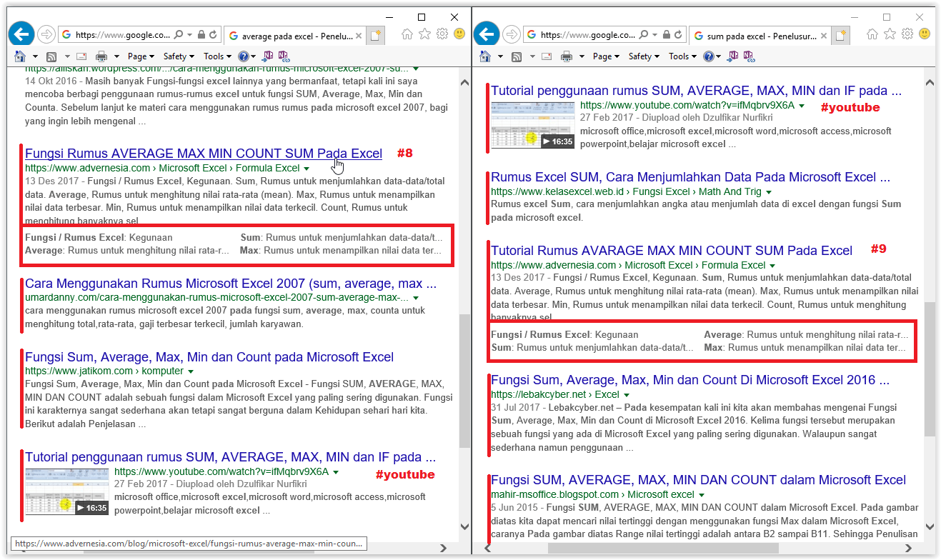Open the Tools menu in the left window
Viewport: 941px width, 560px height.
coord(217,56)
